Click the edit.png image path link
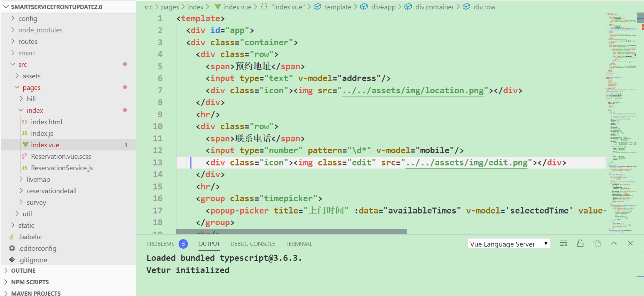Screen dimensions: 644x296 coord(466,163)
